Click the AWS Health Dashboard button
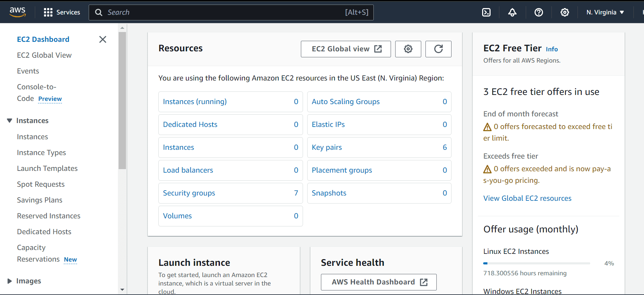Viewport: 644px width, 295px height. 379,282
